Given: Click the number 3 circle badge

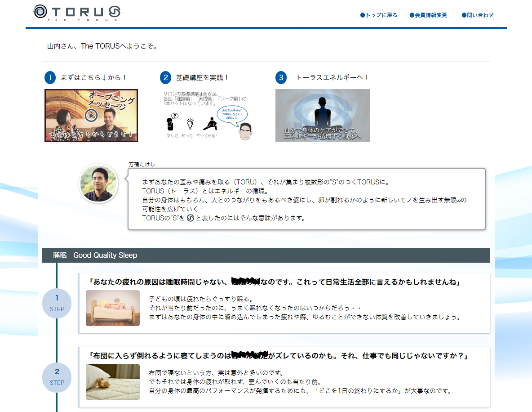Looking at the screenshot, I should [x=281, y=77].
